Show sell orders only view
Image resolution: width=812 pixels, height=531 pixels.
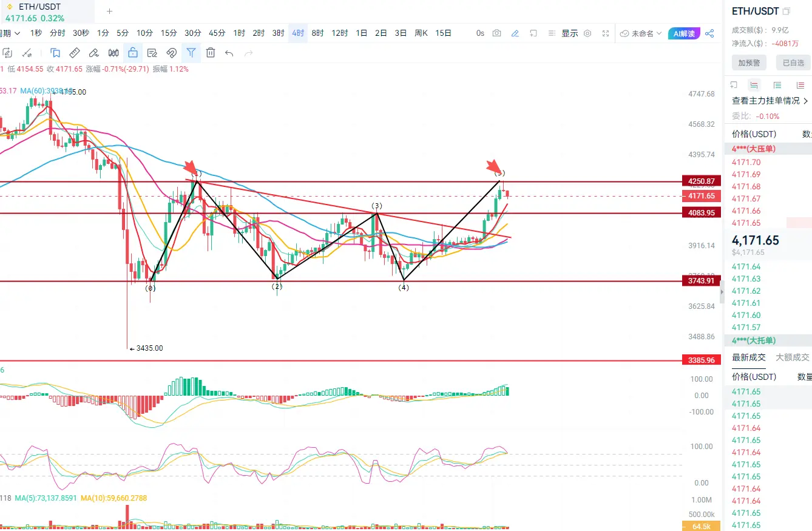[800, 85]
